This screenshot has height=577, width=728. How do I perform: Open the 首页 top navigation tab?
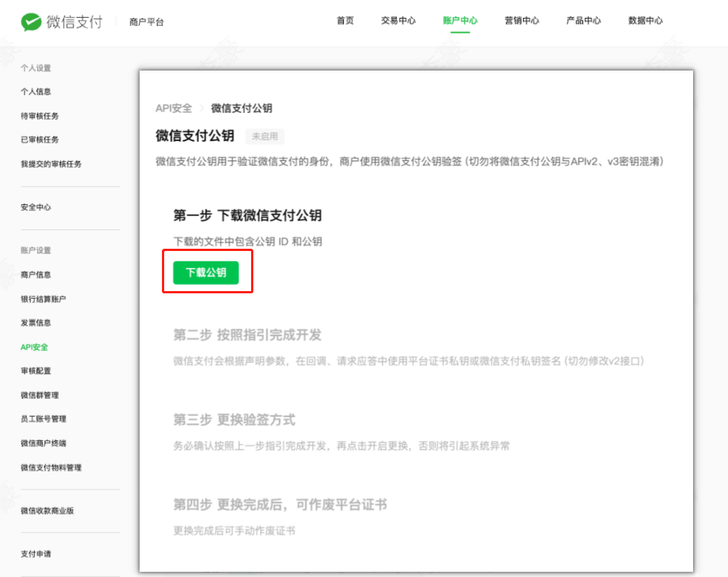[x=345, y=21]
